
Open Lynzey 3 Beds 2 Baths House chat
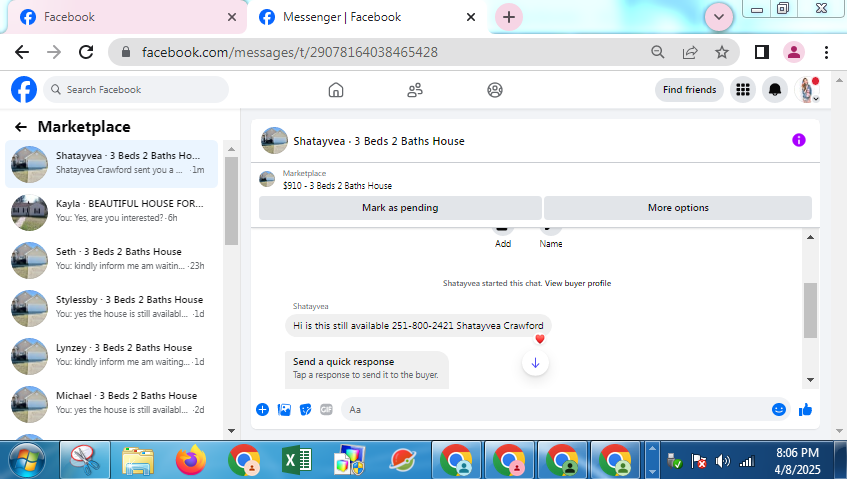[x=112, y=356]
